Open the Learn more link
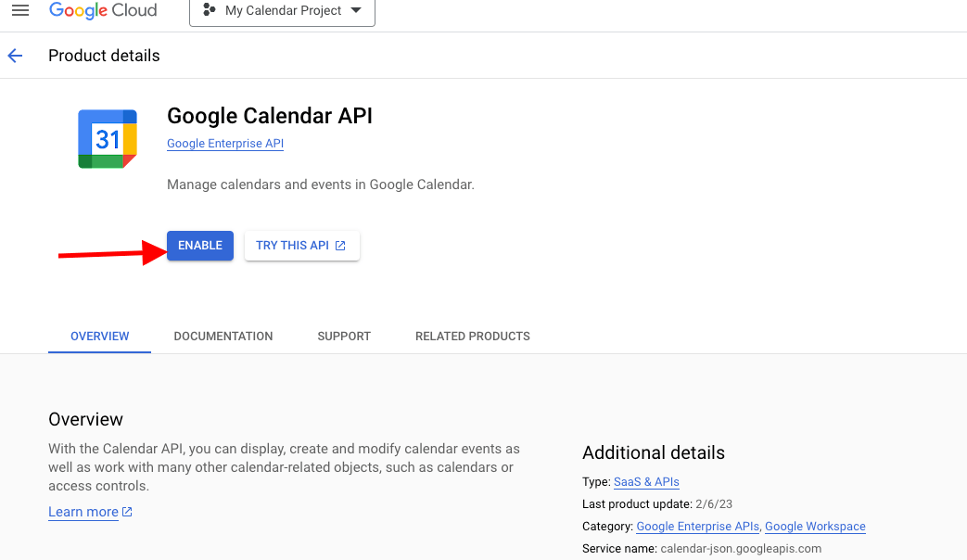This screenshot has height=560, width=967. 83,511
